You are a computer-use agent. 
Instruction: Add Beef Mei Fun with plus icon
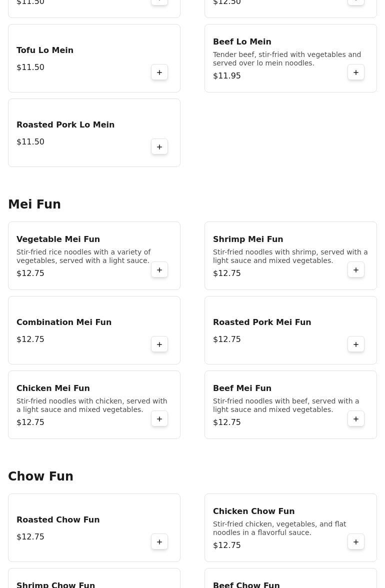pos(356,419)
